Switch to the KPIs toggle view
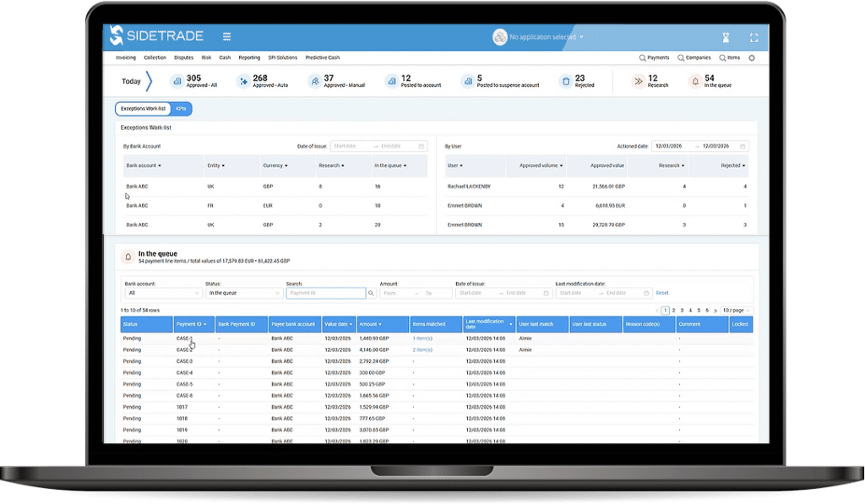Viewport: 865px width, 504px height. coord(181,109)
